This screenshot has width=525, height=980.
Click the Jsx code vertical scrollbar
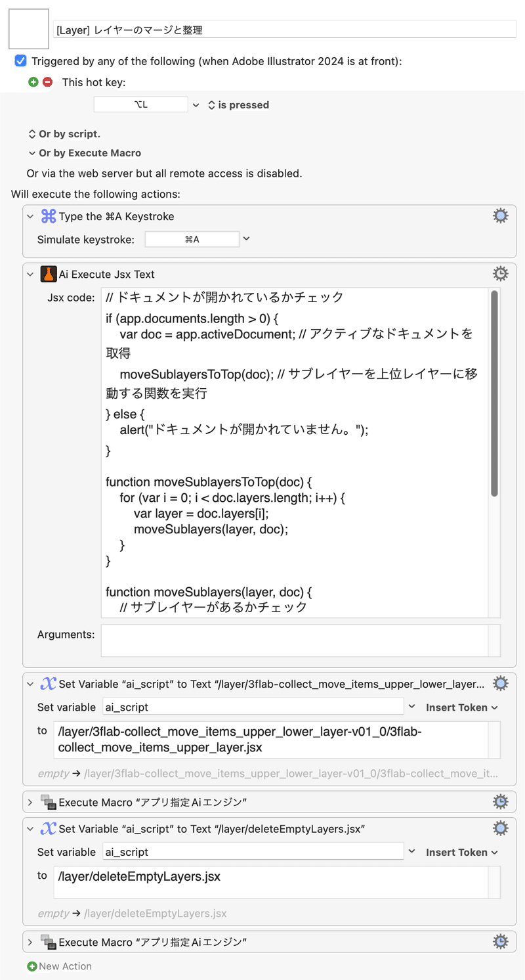pos(494,394)
